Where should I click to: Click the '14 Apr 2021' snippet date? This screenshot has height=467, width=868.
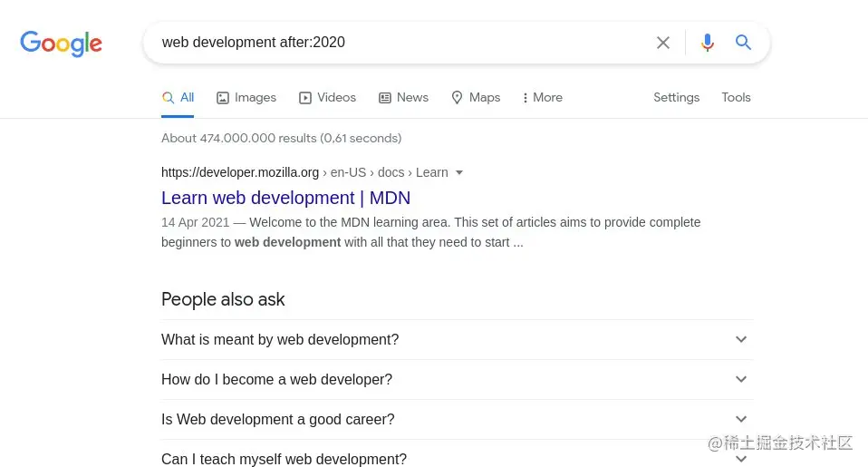point(195,222)
